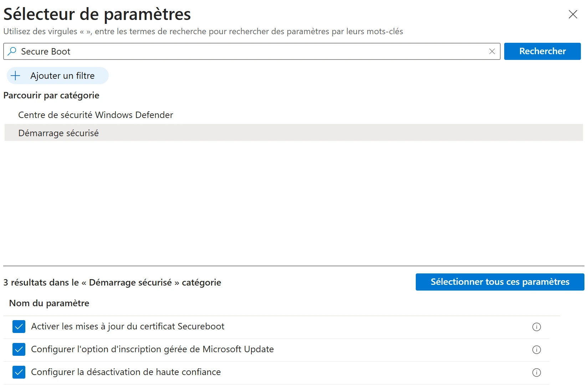Select the désactivation de haute confiance setting row
Image resolution: width=588 pixels, height=390 pixels.
(x=126, y=372)
